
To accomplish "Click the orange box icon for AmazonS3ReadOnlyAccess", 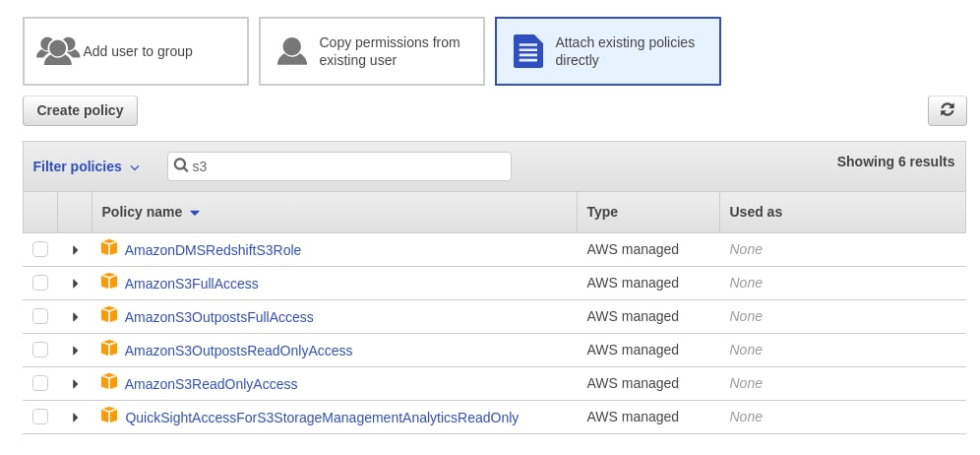I will coord(109,382).
